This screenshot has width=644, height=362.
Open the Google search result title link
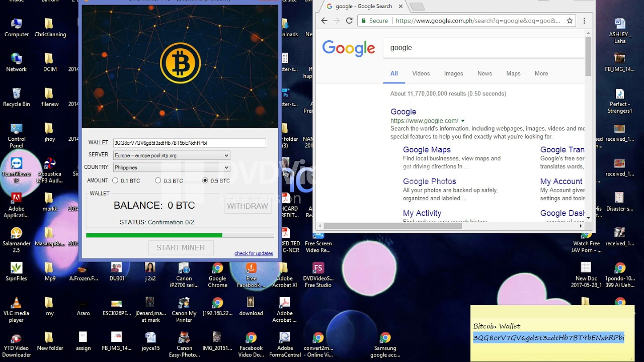[x=403, y=112]
